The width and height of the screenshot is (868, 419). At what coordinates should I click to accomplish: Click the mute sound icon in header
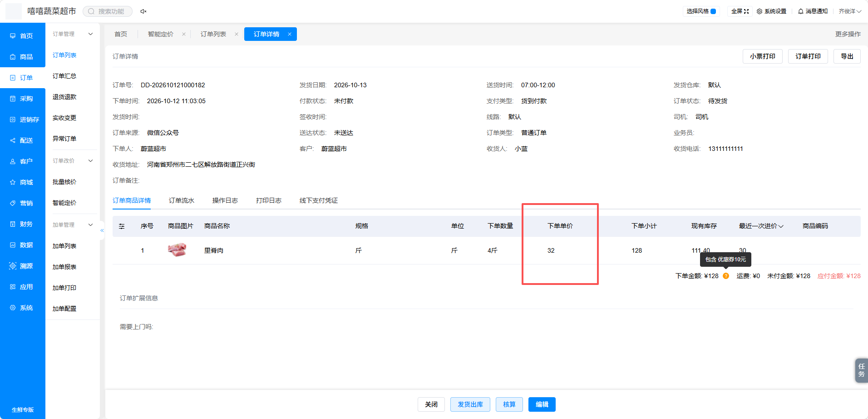(143, 11)
